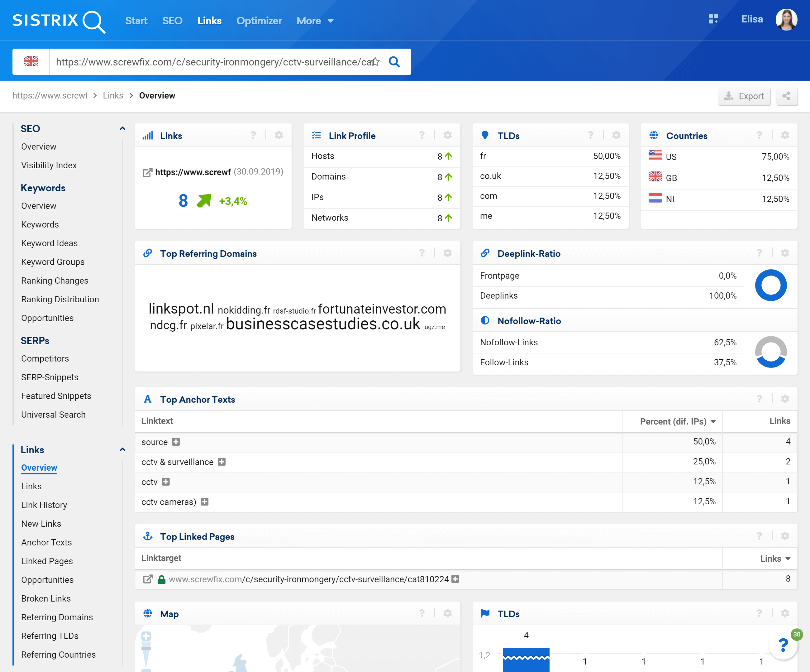Open help for Countries box

coord(759,136)
